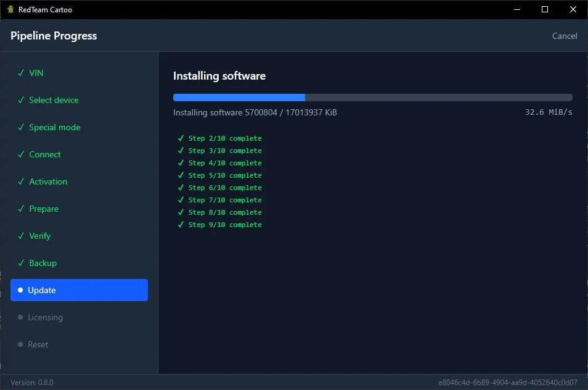Open the VIN pipeline step
This screenshot has height=390, width=588.
coord(79,73)
